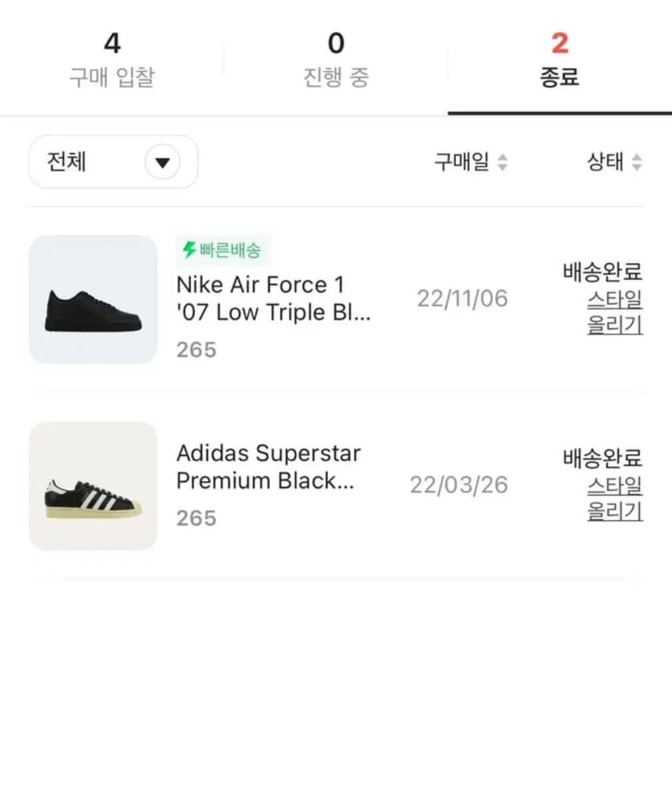Open the 전체 filter dropdown
Image resolution: width=672 pixels, height=799 pixels.
[113, 162]
